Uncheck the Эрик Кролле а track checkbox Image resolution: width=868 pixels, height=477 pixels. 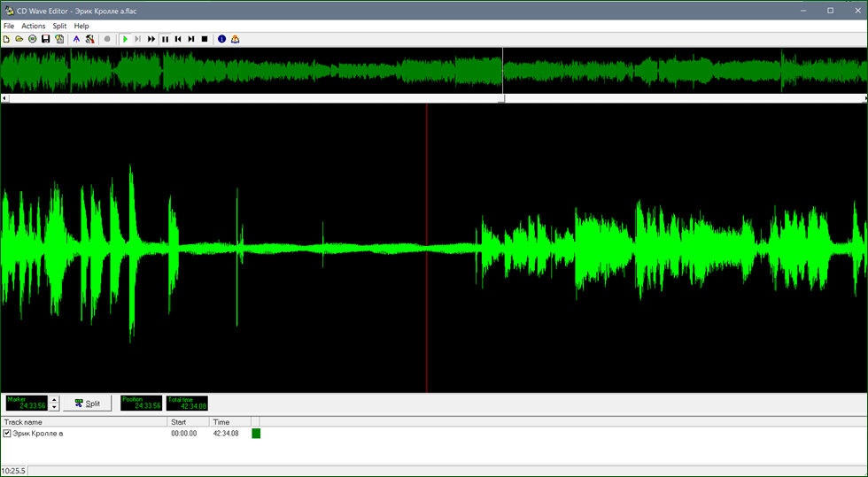7,434
